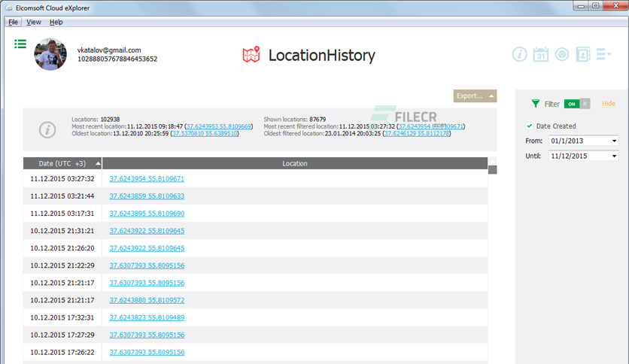Viewport: 629px width, 364px height.
Task: Open most recent filtered location link
Action: coord(431,126)
